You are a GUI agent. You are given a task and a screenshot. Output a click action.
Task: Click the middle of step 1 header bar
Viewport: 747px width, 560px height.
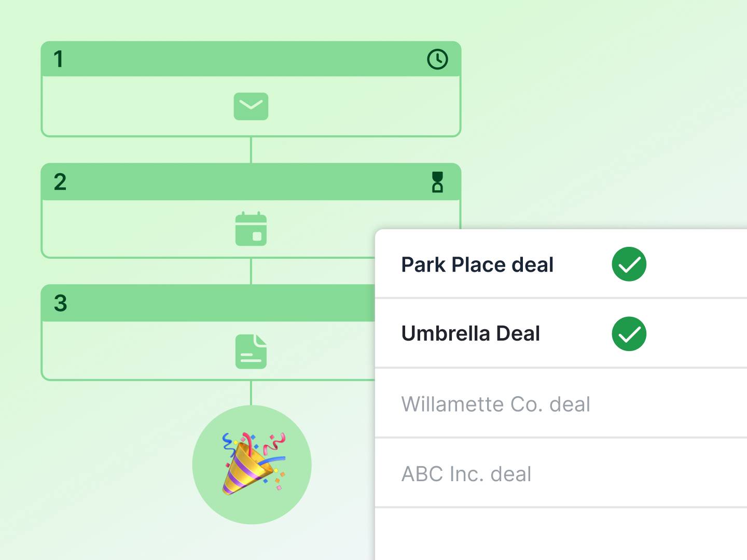[251, 59]
